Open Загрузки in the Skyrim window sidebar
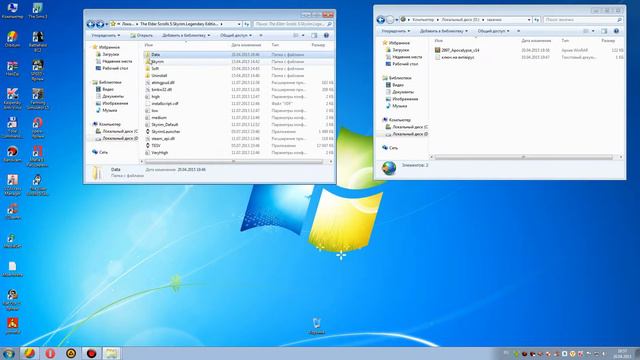 coord(107,54)
